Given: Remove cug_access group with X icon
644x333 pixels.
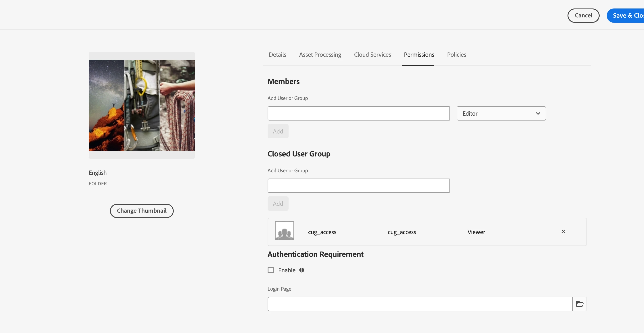Looking at the screenshot, I should [563, 231].
